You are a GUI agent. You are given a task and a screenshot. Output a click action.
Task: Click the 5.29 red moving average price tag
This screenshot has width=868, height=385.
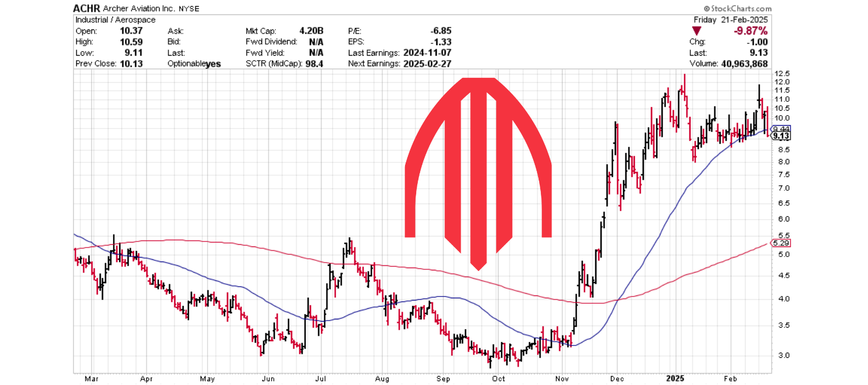pos(777,243)
